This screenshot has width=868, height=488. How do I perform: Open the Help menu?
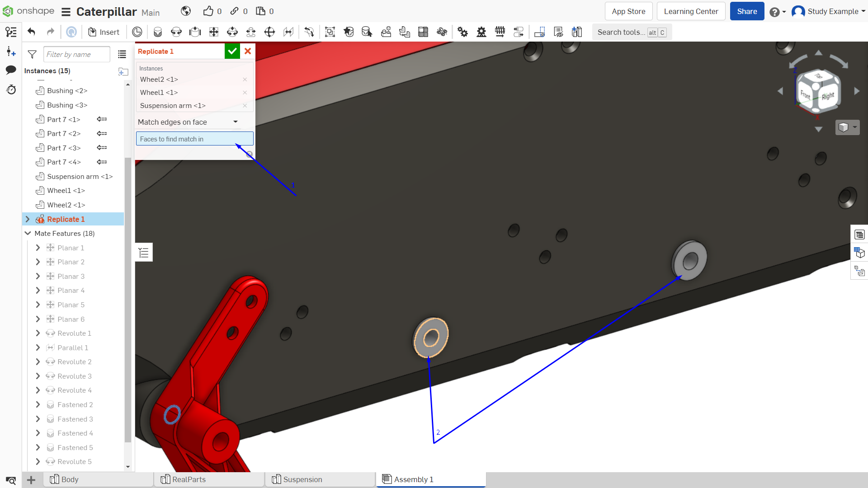tap(778, 12)
